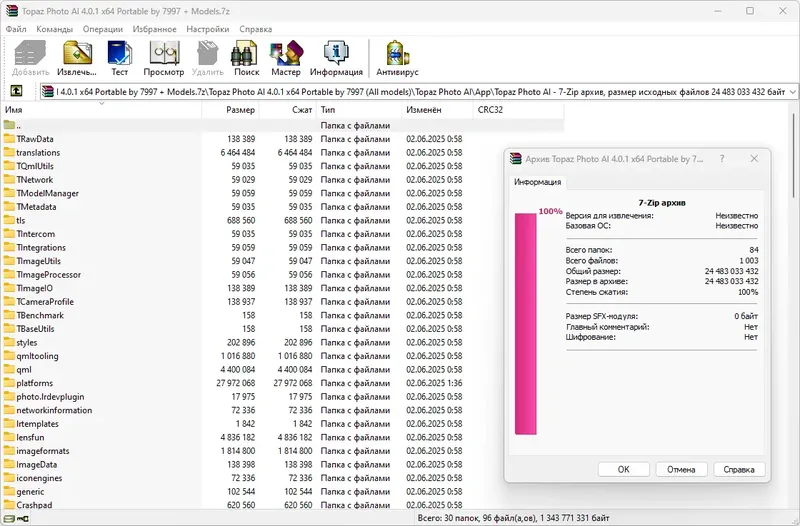Select the TCameraProfile folder row

[283, 302]
